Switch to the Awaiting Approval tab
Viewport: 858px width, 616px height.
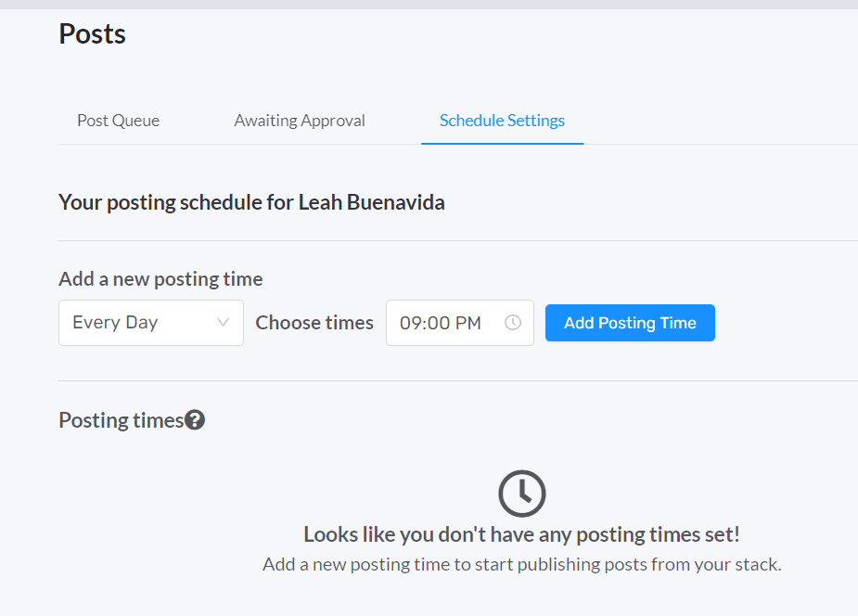pyautogui.click(x=300, y=121)
